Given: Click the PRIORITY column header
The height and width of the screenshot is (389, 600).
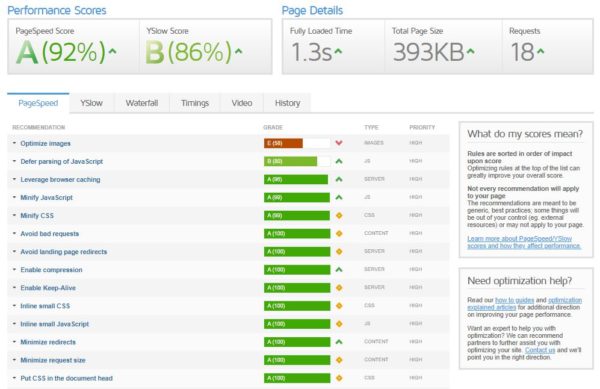Looking at the screenshot, I should (x=422, y=127).
